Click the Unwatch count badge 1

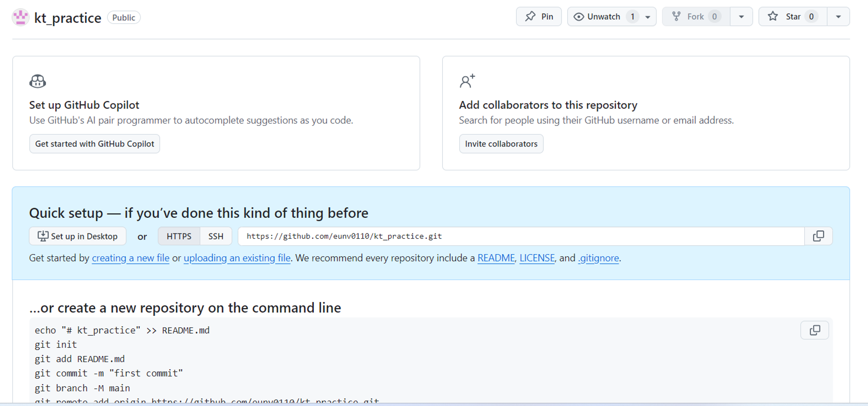[632, 16]
